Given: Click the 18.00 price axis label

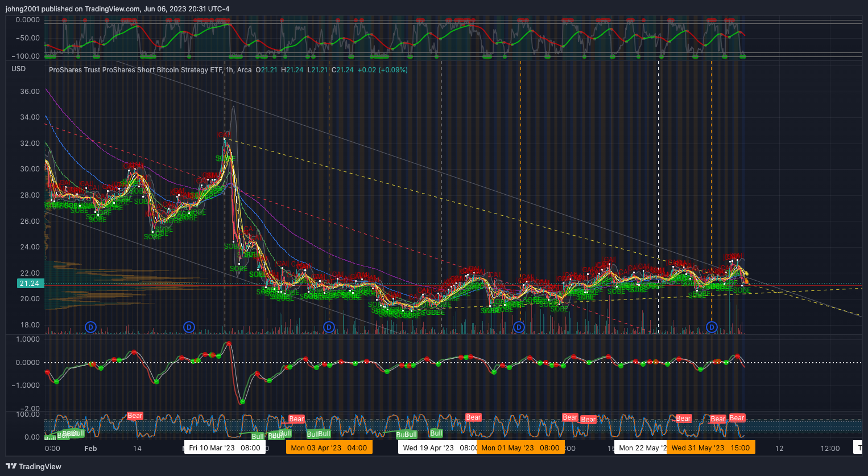Looking at the screenshot, I should click(30, 325).
